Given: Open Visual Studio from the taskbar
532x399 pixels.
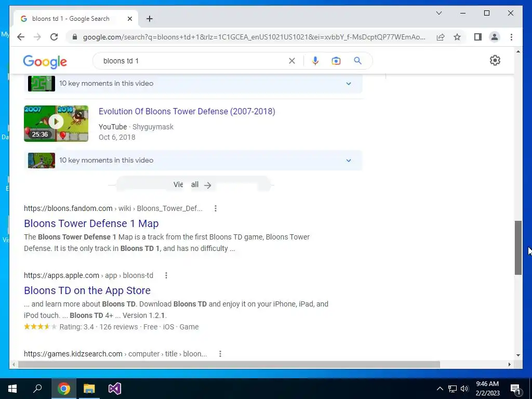Looking at the screenshot, I should click(115, 389).
